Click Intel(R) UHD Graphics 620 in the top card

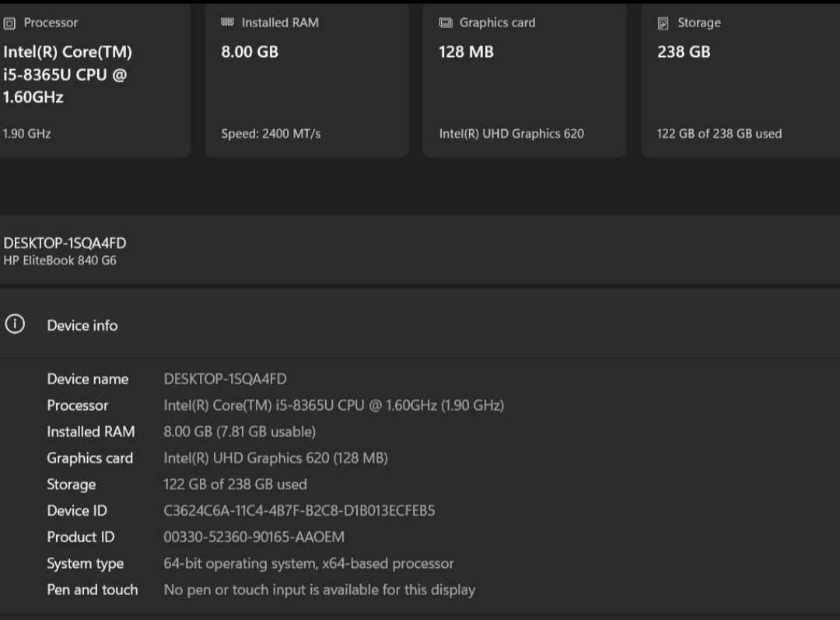coord(512,134)
